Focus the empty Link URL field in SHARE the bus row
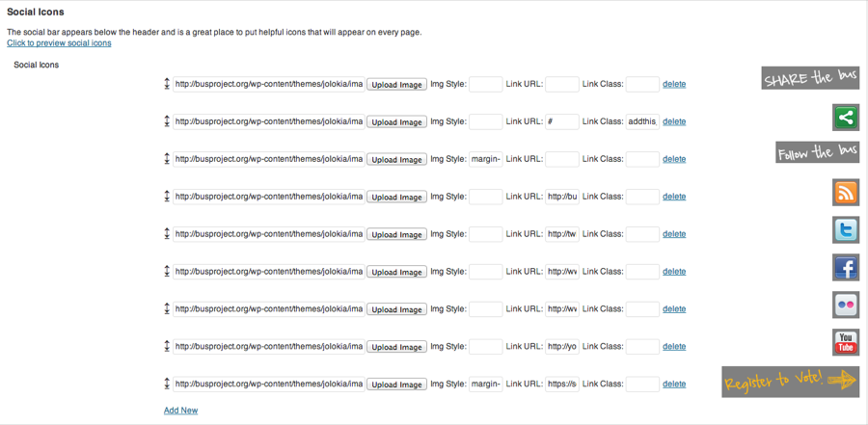This screenshot has height=425, width=868. (x=562, y=84)
